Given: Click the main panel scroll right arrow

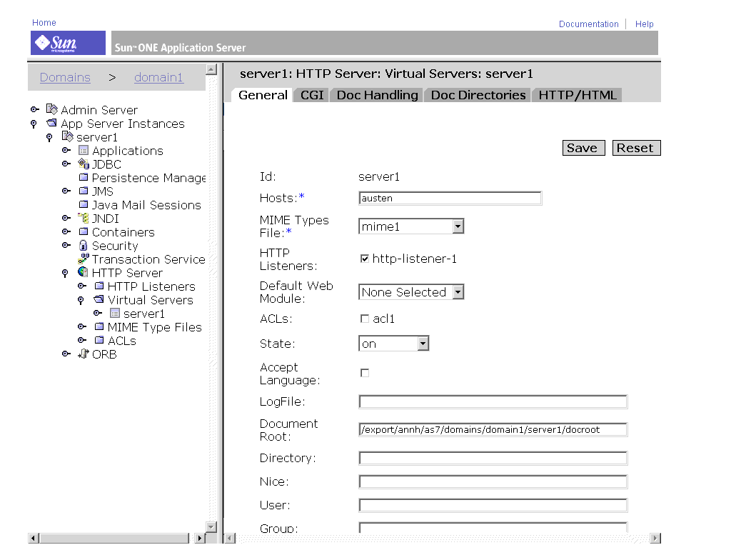Looking at the screenshot, I should point(655,538).
